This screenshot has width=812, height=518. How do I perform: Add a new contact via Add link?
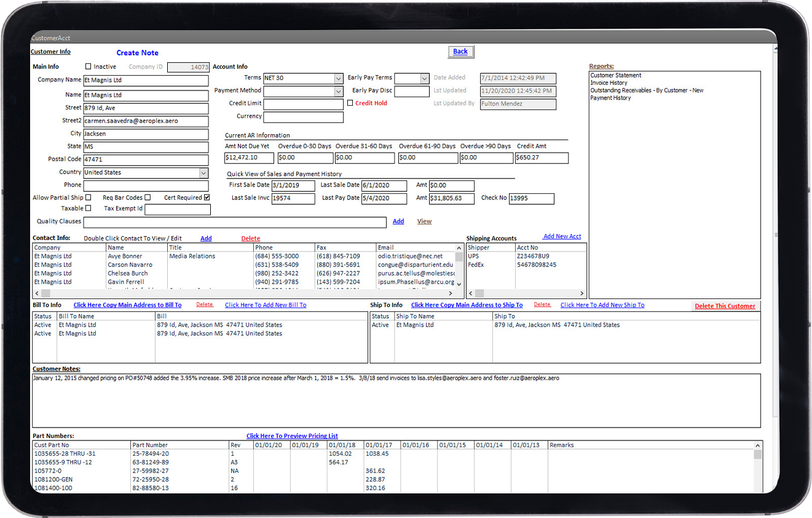[x=206, y=239]
